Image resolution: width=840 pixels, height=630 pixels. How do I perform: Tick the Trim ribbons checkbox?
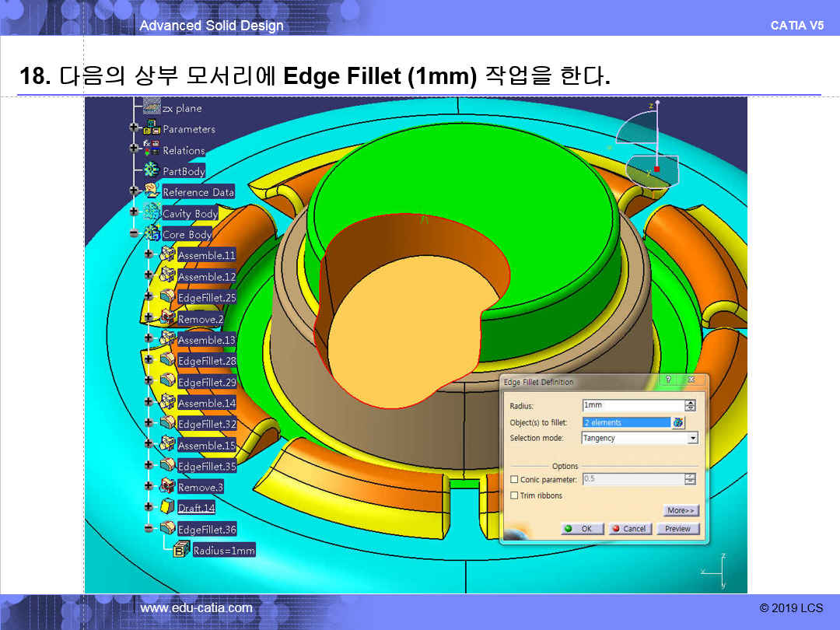pyautogui.click(x=514, y=495)
